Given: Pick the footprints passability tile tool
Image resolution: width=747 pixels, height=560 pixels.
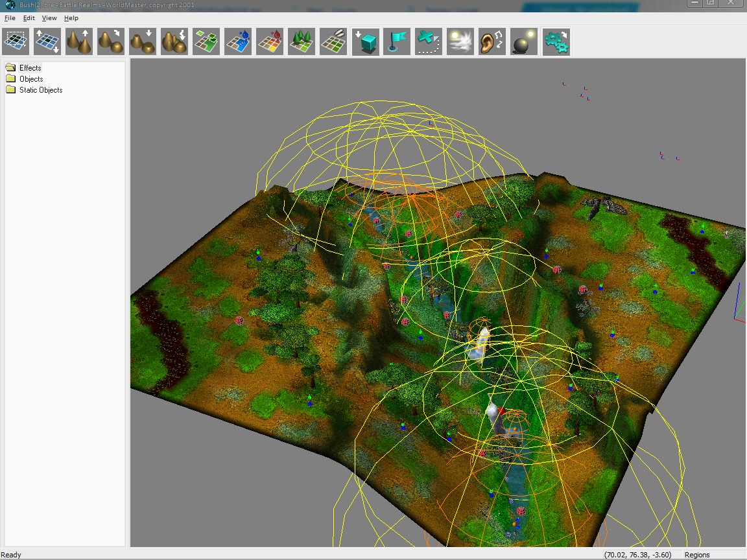Looking at the screenshot, I should pos(333,41).
